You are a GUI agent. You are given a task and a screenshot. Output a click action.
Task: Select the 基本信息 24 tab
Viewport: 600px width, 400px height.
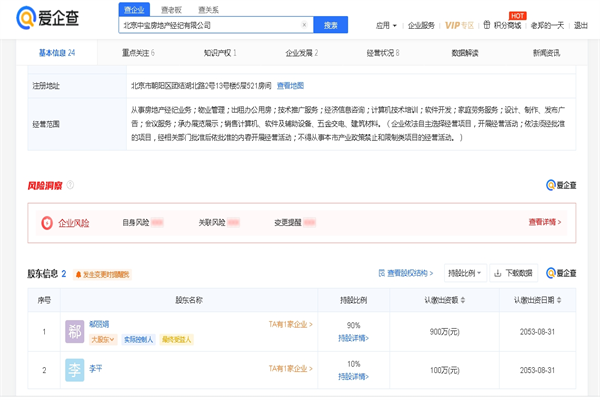coord(57,53)
